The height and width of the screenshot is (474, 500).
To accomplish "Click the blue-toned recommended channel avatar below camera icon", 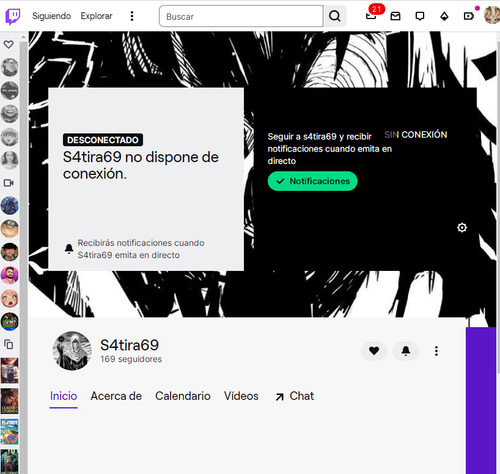I will point(10,205).
